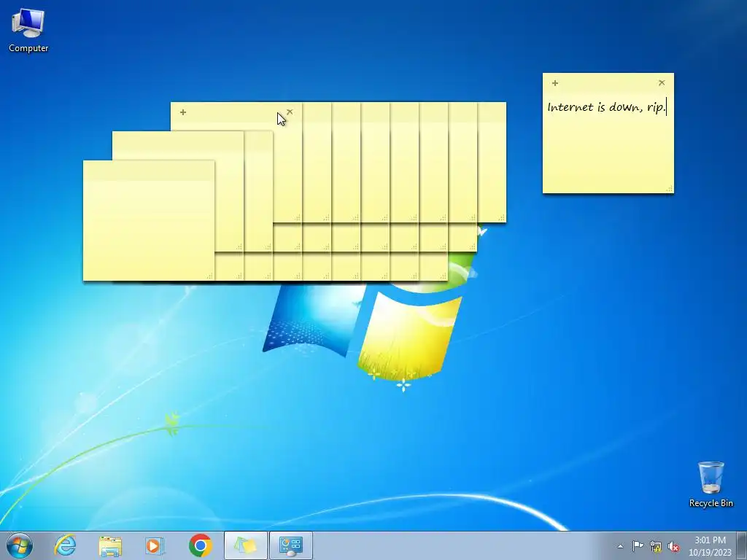Launch Windows Media Player from taskbar
The height and width of the screenshot is (560, 747).
click(155, 545)
